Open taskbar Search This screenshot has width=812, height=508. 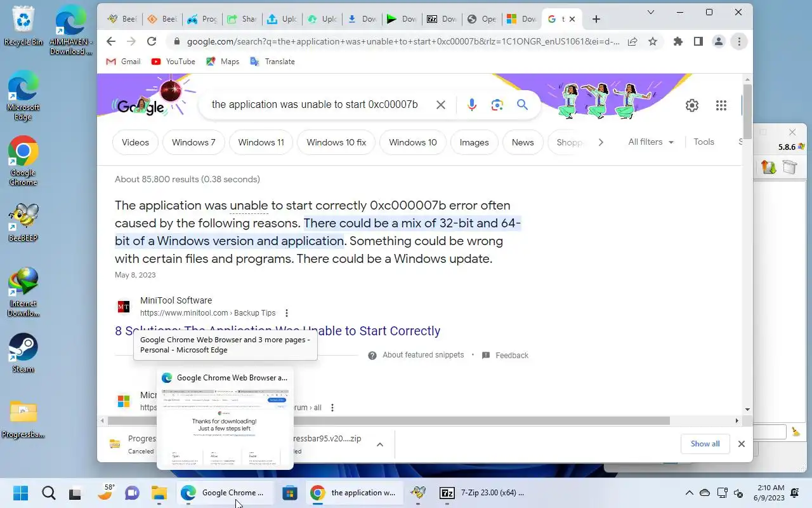click(x=48, y=493)
